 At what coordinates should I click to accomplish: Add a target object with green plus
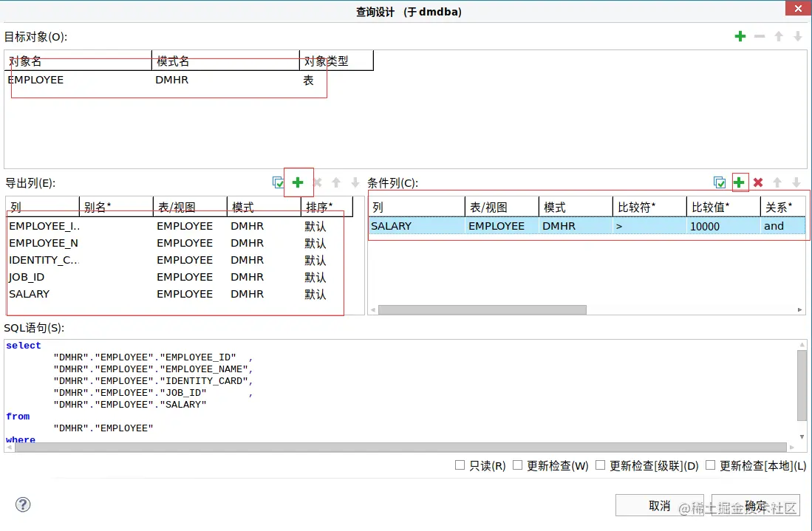740,36
